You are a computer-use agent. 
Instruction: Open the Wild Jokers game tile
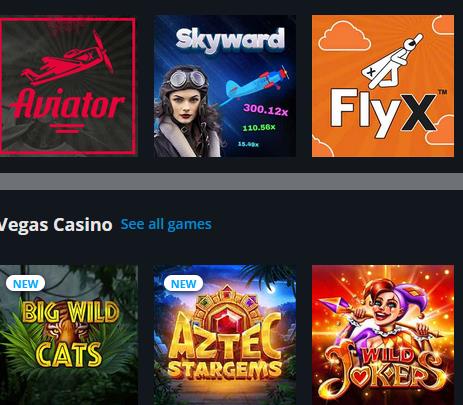point(383,335)
